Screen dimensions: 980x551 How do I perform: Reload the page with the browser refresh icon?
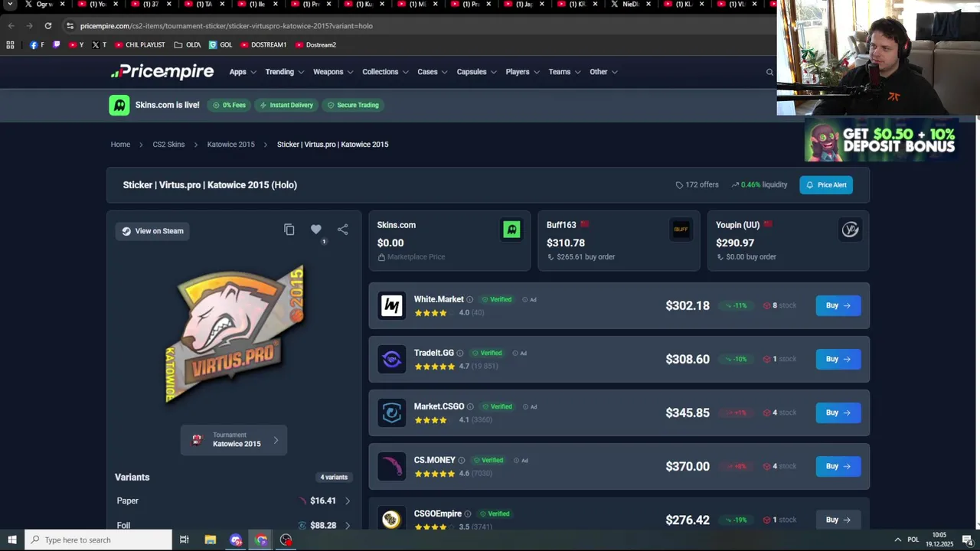pos(47,25)
